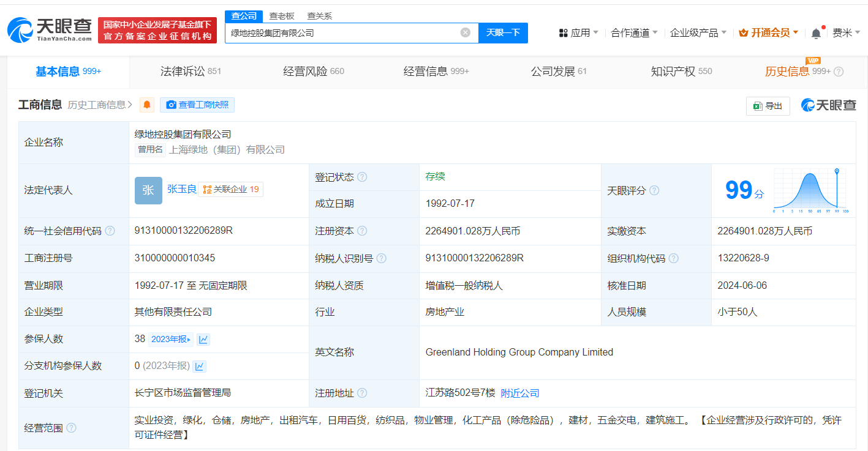Click 其他有限责任公司 enterprise type value

pyautogui.click(x=173, y=312)
